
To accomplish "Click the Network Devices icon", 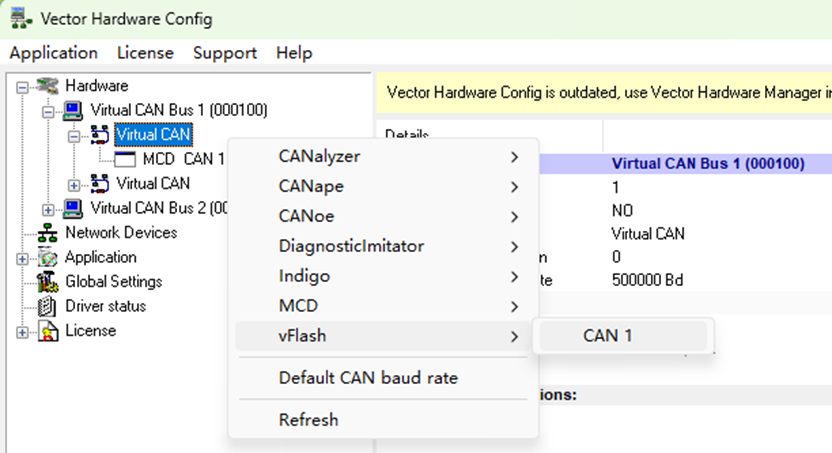I will [47, 233].
